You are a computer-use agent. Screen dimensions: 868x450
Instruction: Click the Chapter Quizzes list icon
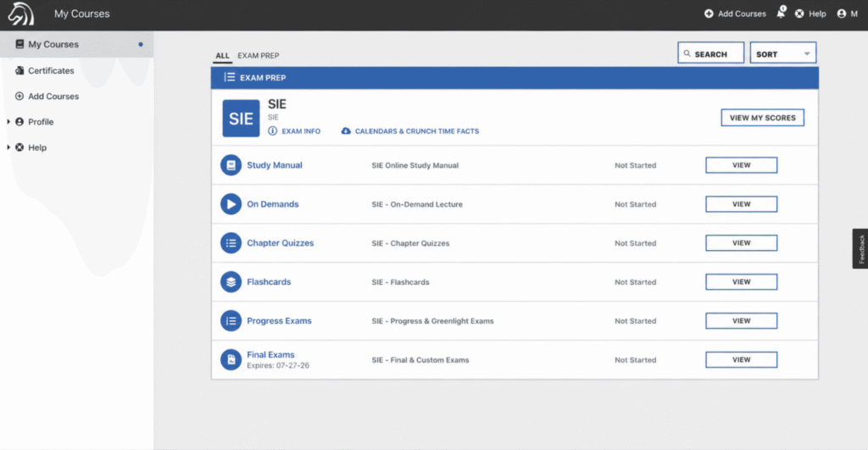coord(231,243)
